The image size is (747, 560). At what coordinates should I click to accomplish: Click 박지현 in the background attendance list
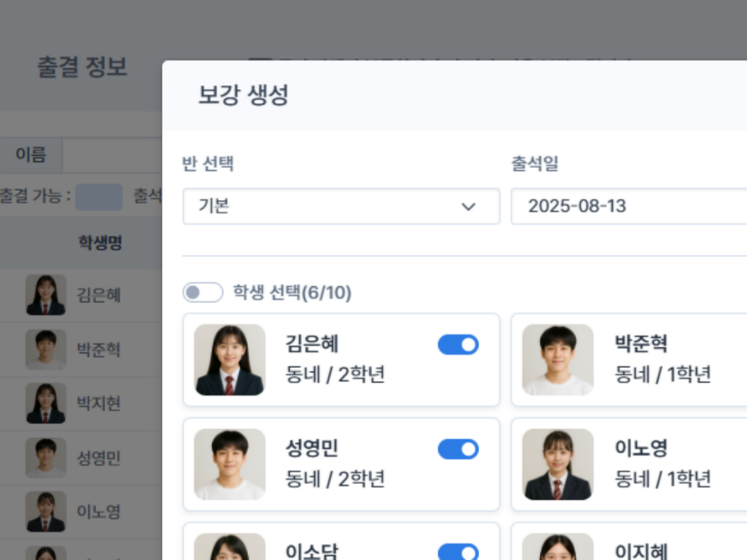coord(98,403)
